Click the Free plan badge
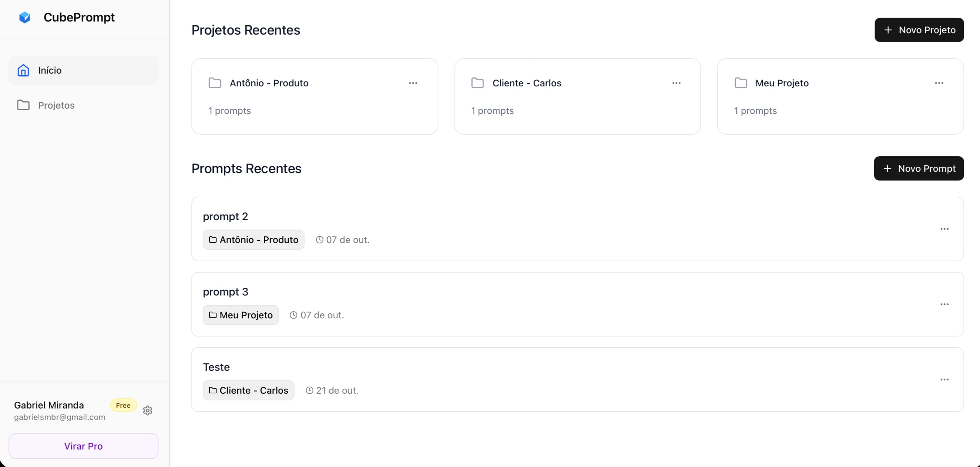This screenshot has height=467, width=980. coord(123,405)
